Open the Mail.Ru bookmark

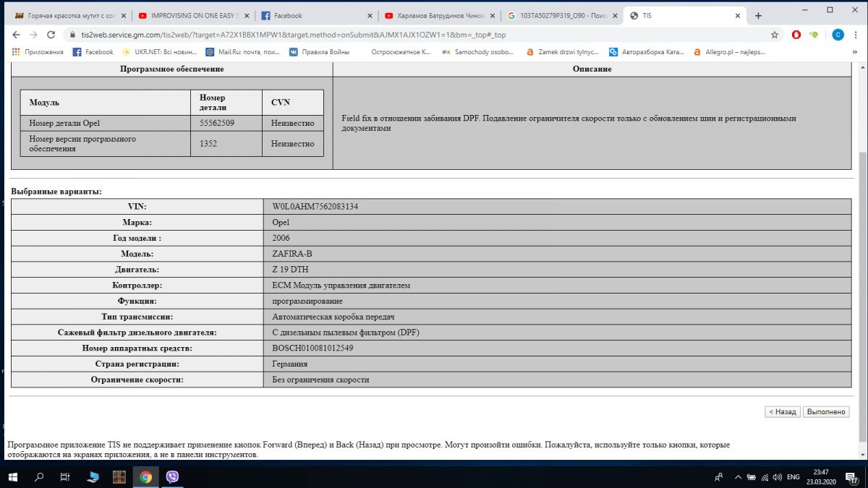[243, 52]
